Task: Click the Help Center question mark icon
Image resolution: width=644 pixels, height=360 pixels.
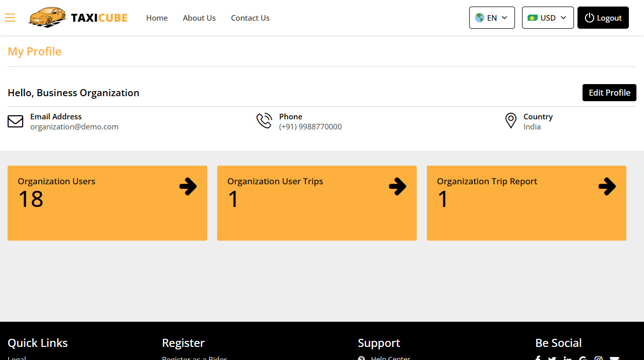Action: pos(361,357)
